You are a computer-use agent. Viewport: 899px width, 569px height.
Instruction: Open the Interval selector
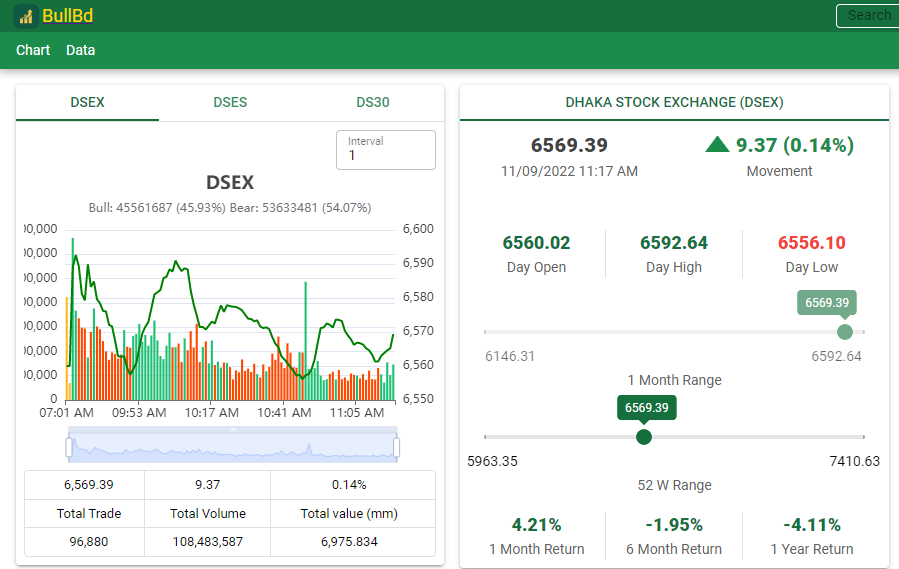pyautogui.click(x=386, y=150)
